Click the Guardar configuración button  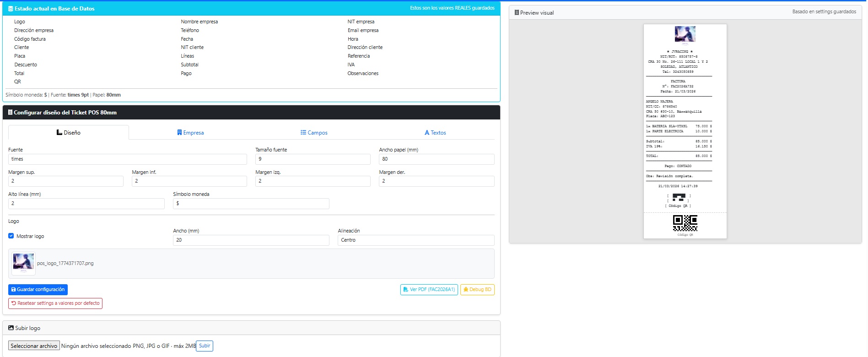38,290
